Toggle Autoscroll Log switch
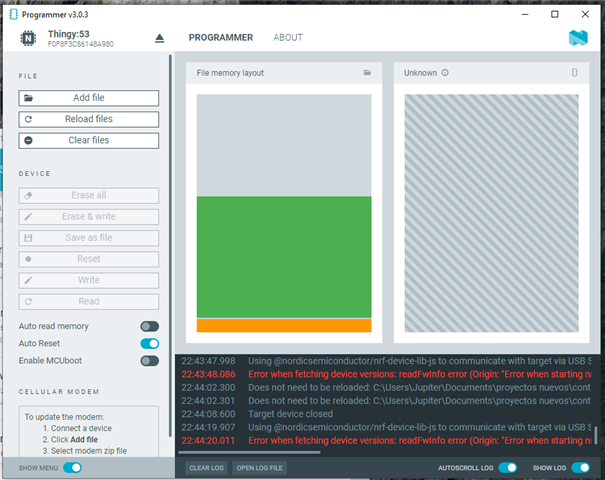 pos(507,468)
